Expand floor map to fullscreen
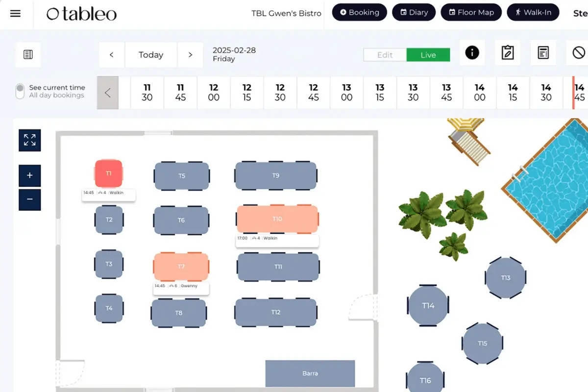Screen dimensions: 588x392 coord(29,140)
